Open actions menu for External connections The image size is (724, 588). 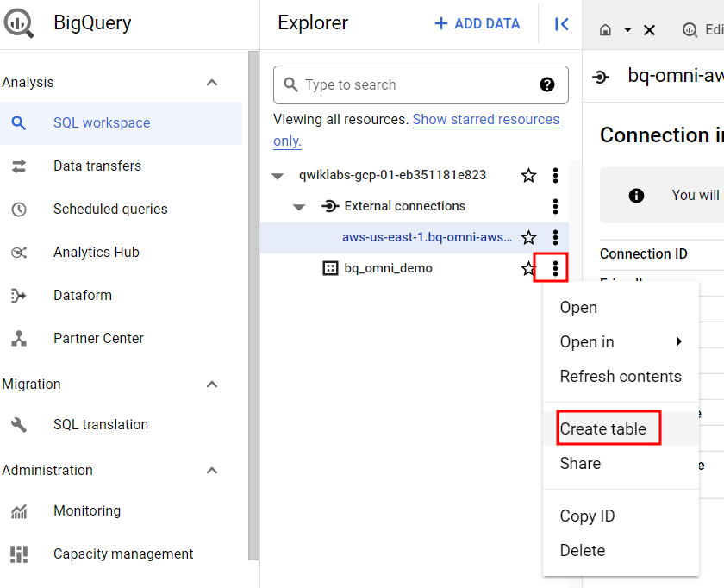click(555, 206)
